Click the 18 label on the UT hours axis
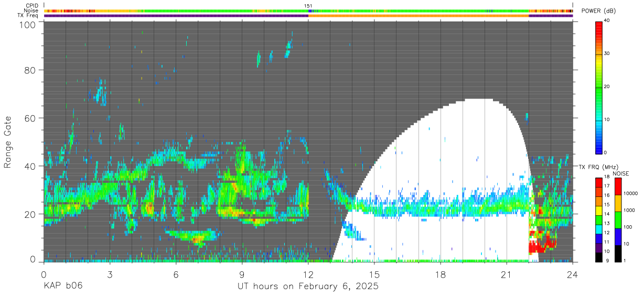 [441, 274]
